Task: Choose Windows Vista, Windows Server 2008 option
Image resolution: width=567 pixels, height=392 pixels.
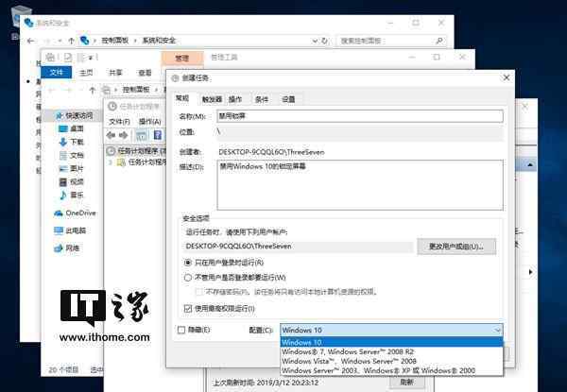Action: click(391, 361)
